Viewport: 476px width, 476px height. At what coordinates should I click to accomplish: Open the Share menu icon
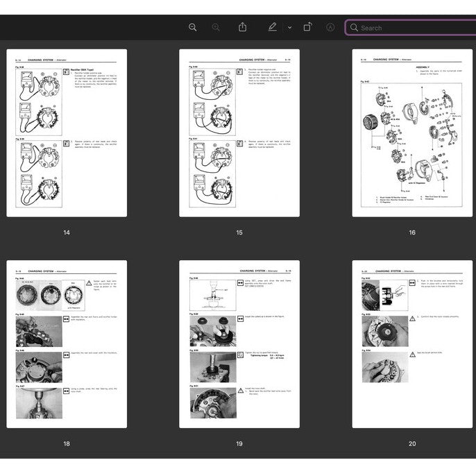pos(242,27)
